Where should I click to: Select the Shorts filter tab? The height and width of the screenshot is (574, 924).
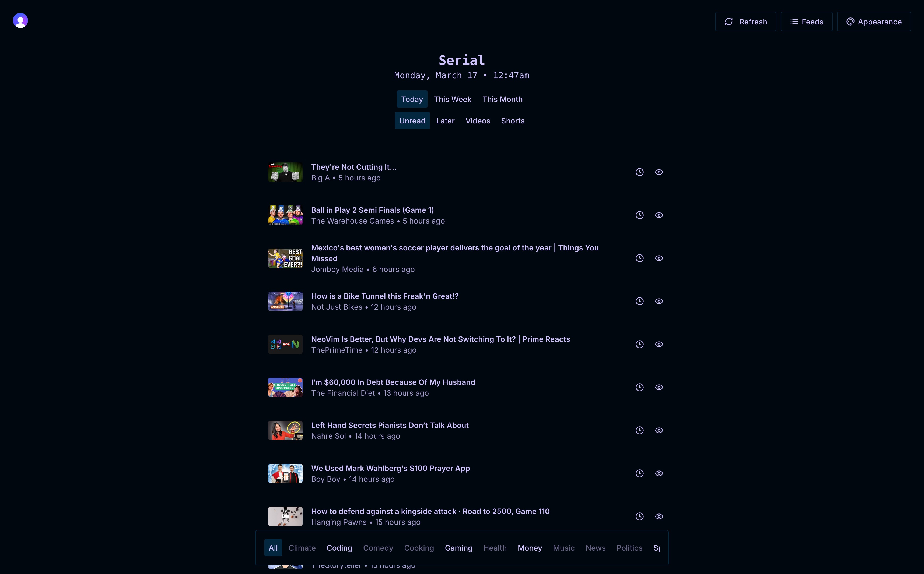pyautogui.click(x=513, y=121)
